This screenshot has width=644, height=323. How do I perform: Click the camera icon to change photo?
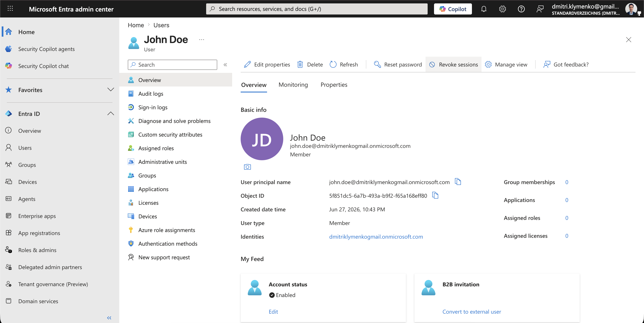tap(247, 167)
